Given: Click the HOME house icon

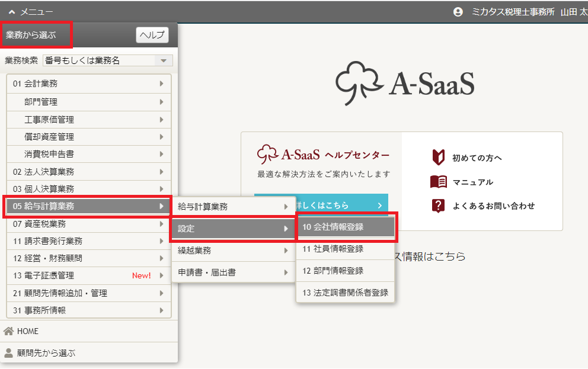Looking at the screenshot, I should pyautogui.click(x=9, y=331).
